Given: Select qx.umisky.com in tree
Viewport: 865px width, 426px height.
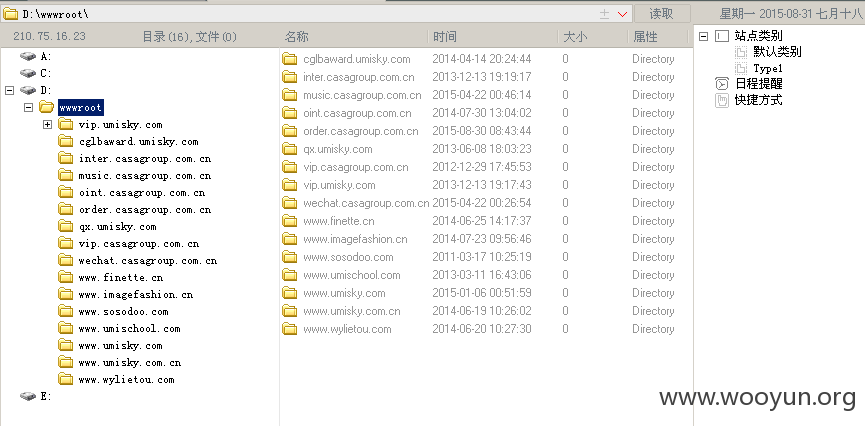Looking at the screenshot, I should pyautogui.click(x=117, y=227).
